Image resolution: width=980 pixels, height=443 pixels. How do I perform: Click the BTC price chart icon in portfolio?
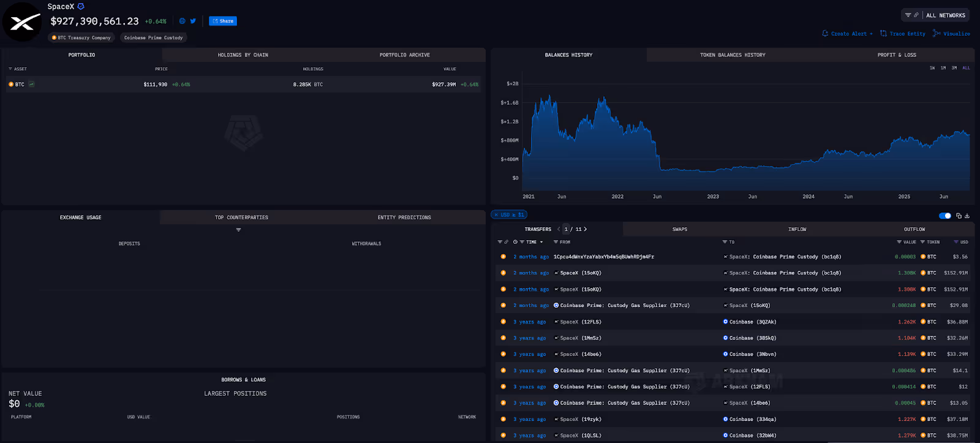[x=31, y=85]
